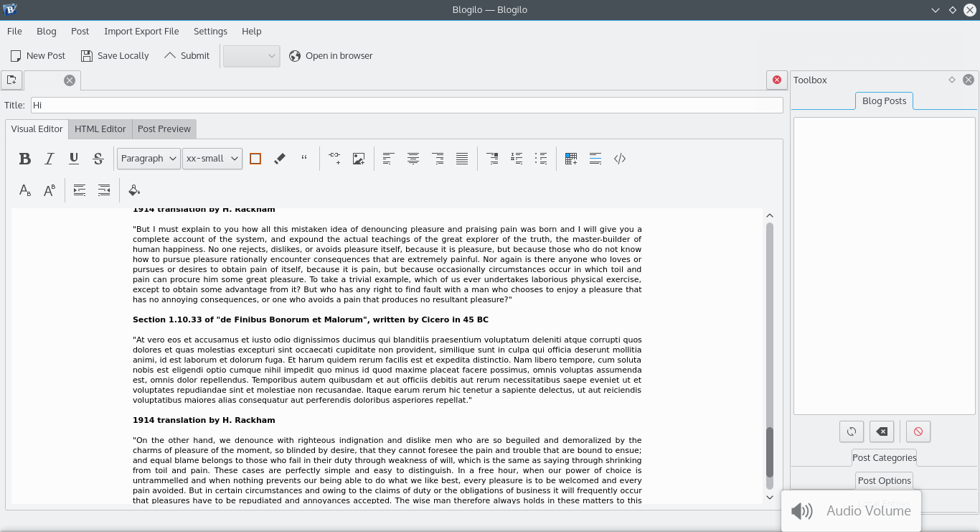Toggle bold text formatting

[x=25, y=159]
